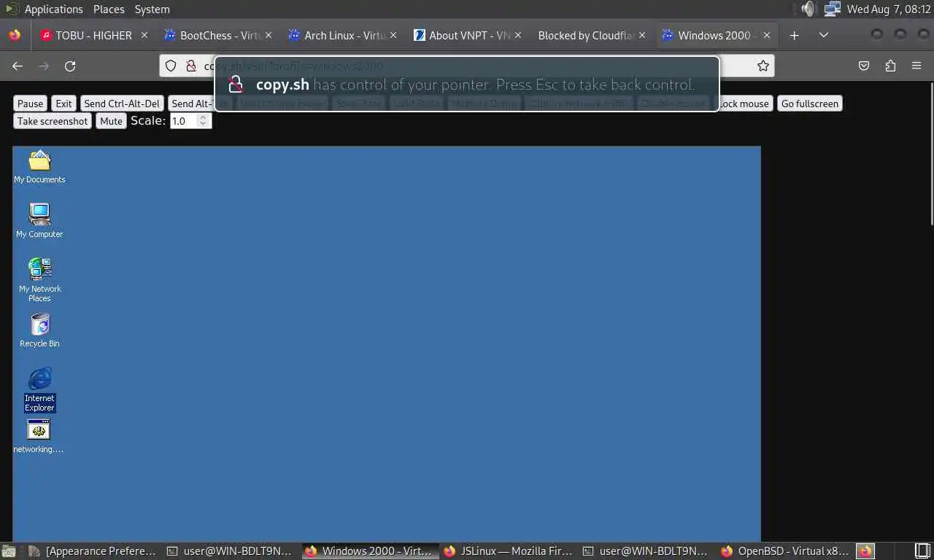934x560 pixels.
Task: Reload the current page
Action: pos(70,66)
